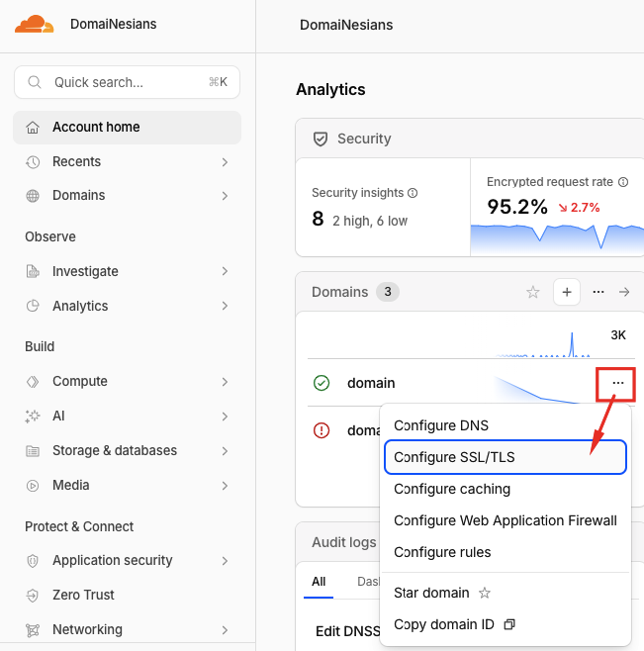
Task: Click the Application security shield icon
Action: [33, 561]
